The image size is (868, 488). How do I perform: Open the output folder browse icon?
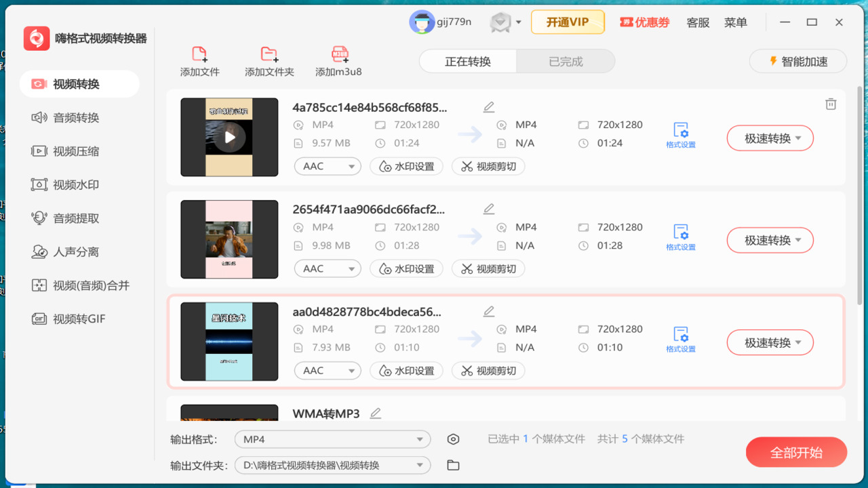453,465
